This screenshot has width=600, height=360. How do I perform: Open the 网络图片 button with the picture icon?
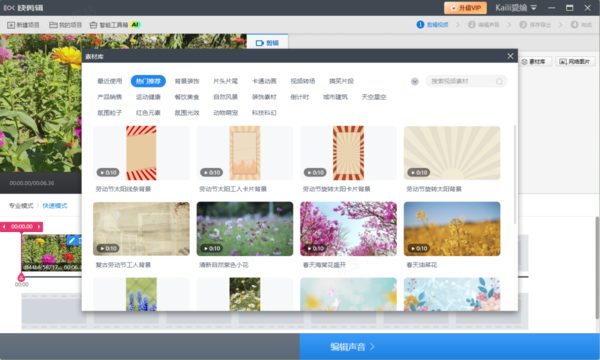point(575,62)
